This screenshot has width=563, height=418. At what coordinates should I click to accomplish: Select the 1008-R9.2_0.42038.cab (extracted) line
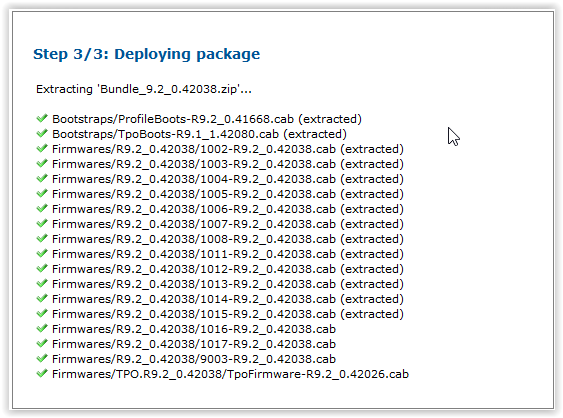click(x=228, y=239)
